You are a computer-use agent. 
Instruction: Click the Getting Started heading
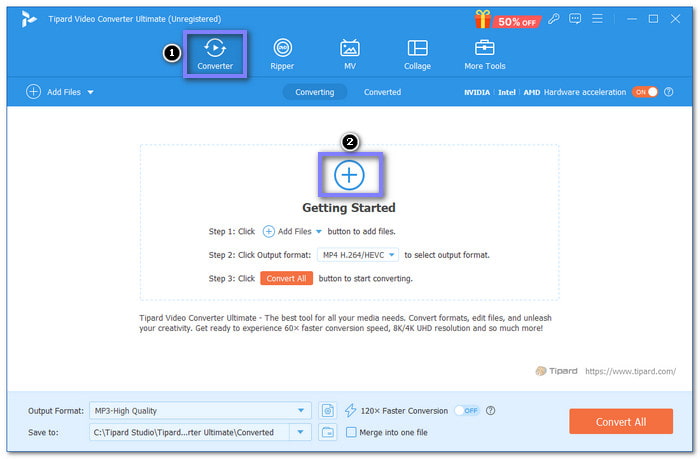(x=349, y=208)
